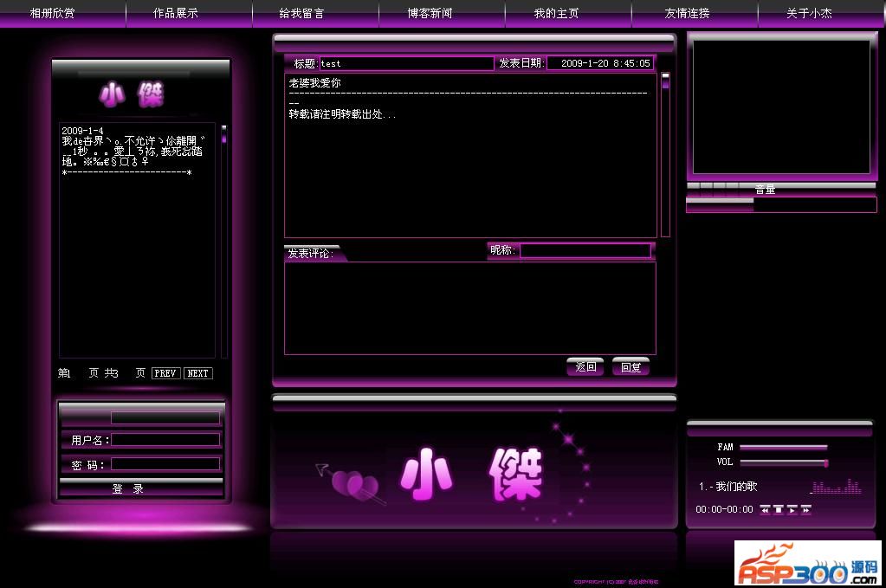Click the 发表日期 2009-1-20 8:45:05 value

[605, 63]
